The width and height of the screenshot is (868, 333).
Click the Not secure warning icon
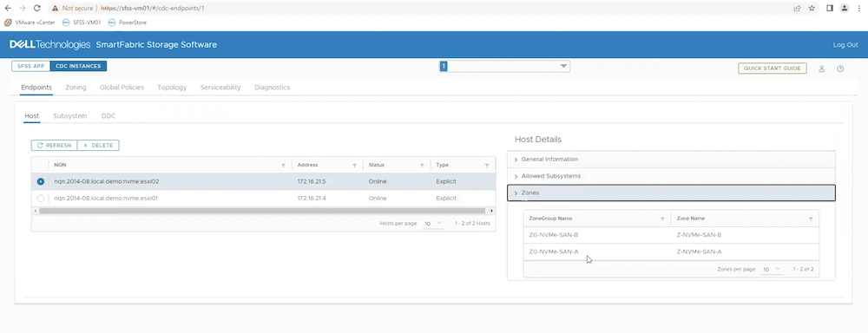pyautogui.click(x=55, y=9)
